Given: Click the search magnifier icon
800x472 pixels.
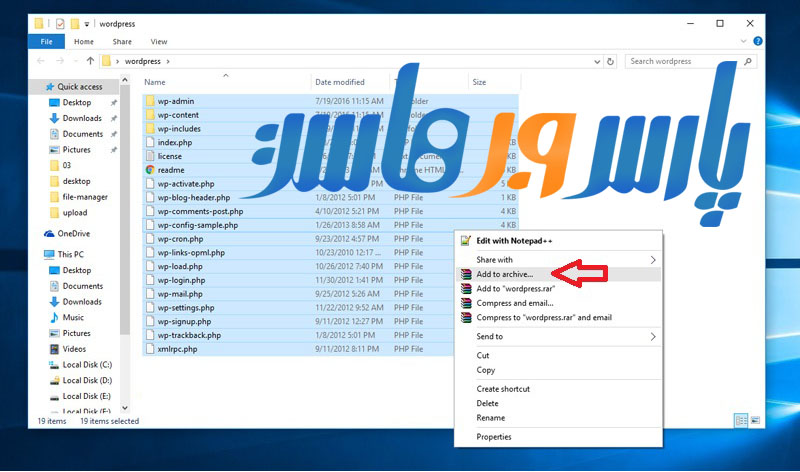Looking at the screenshot, I should coord(761,61).
